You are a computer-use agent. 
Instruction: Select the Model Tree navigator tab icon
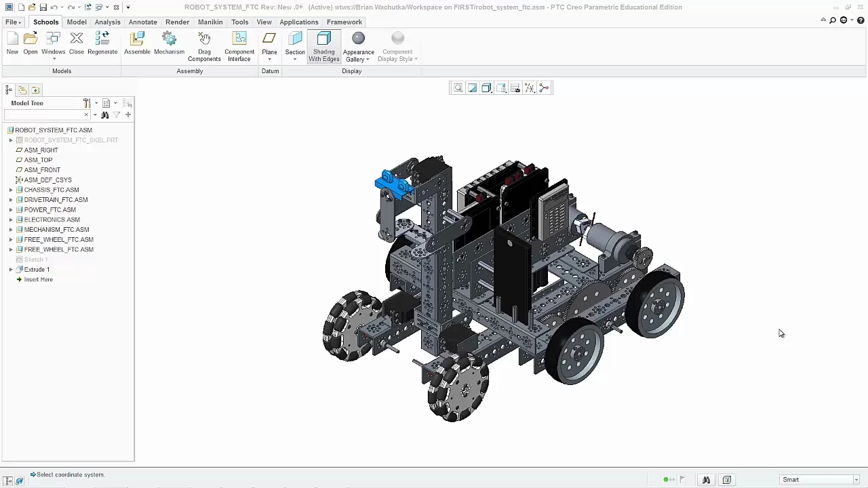coord(9,90)
